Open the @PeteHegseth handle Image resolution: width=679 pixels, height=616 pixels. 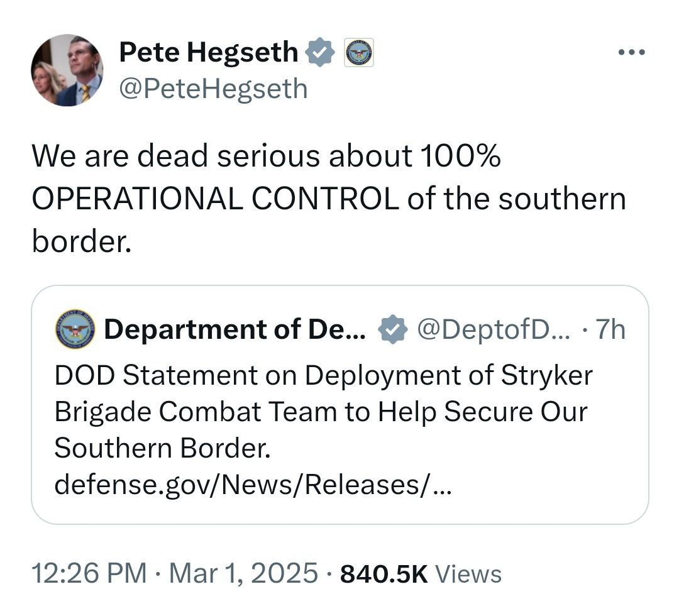pyautogui.click(x=213, y=89)
